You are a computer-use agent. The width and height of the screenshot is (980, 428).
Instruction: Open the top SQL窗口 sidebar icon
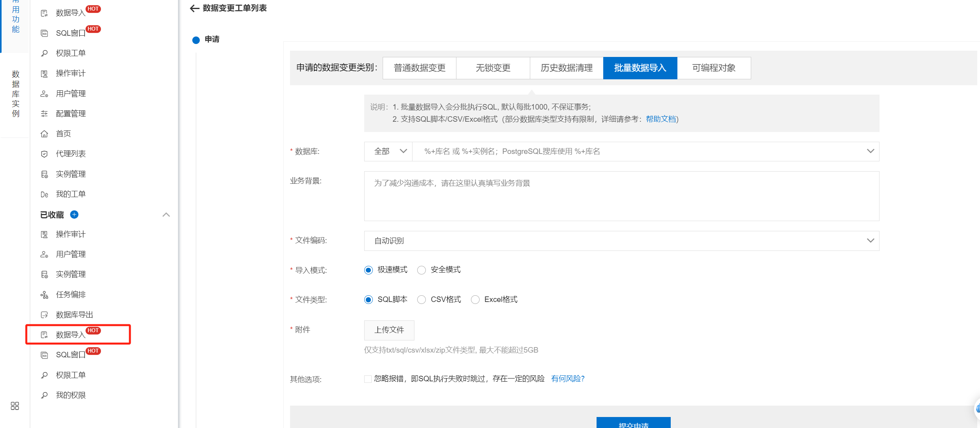tap(44, 33)
